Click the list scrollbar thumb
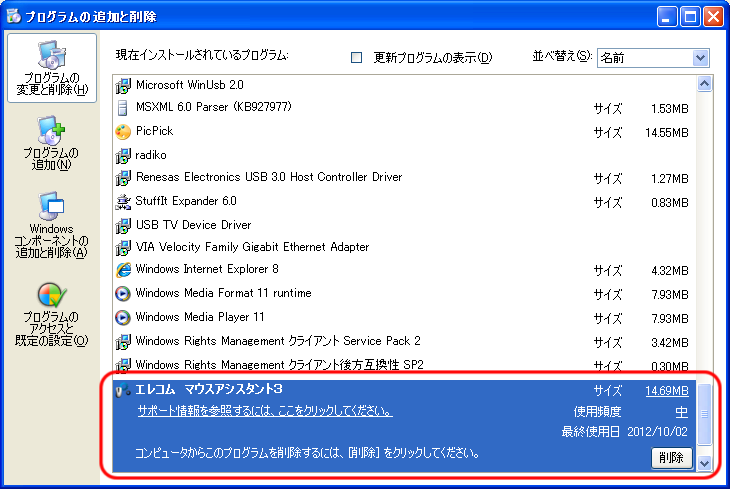The image size is (730, 489). tap(704, 414)
